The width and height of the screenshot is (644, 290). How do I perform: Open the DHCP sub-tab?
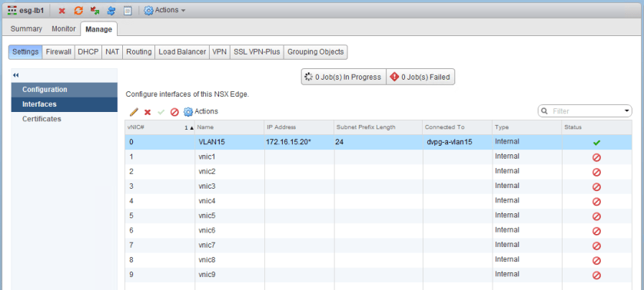(x=88, y=52)
